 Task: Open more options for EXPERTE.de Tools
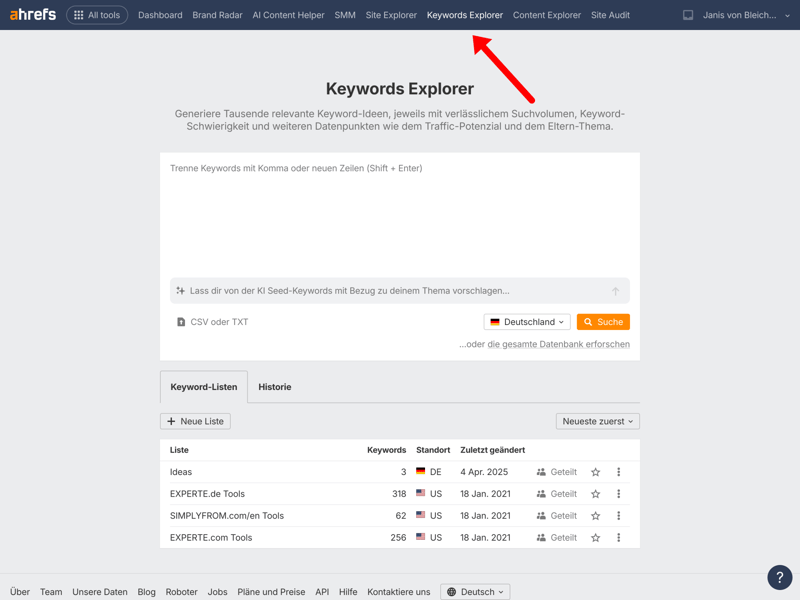point(618,494)
